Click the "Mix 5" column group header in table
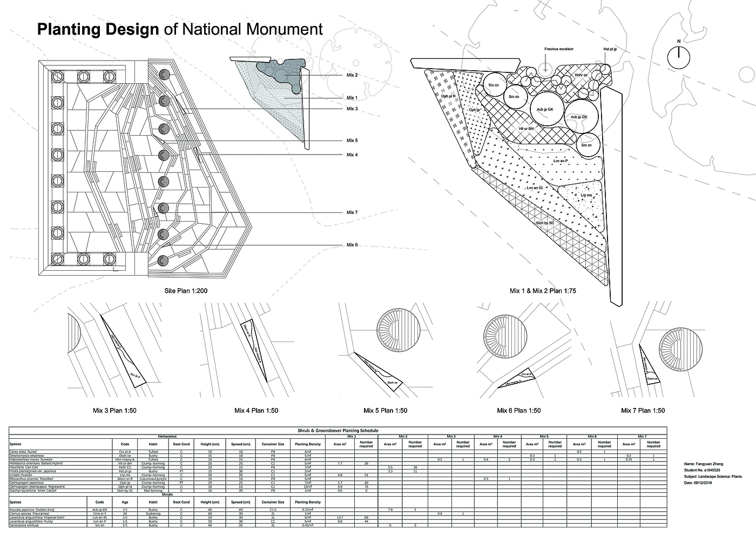Viewport: 756px width, 535px height. click(544, 436)
